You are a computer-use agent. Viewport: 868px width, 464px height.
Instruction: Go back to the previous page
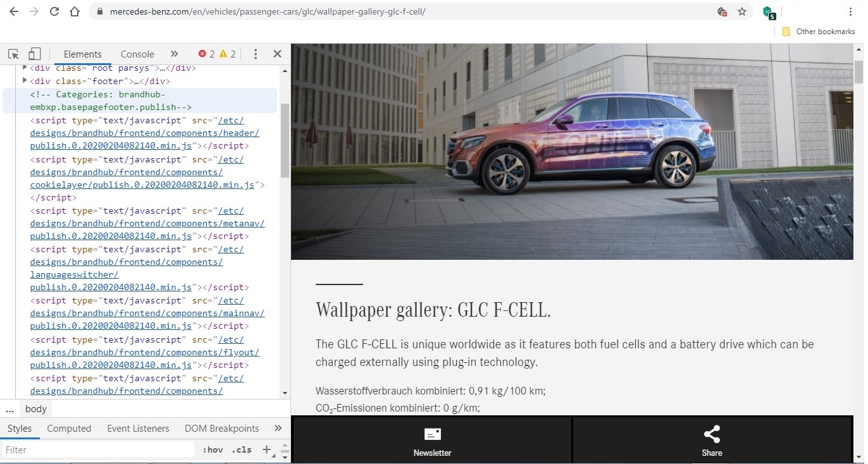pyautogui.click(x=13, y=11)
